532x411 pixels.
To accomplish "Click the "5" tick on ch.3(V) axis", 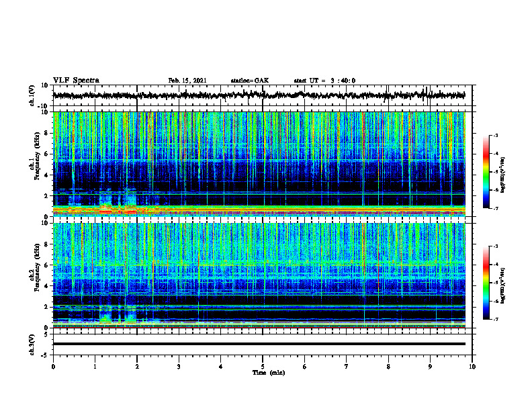I will (x=46, y=334).
